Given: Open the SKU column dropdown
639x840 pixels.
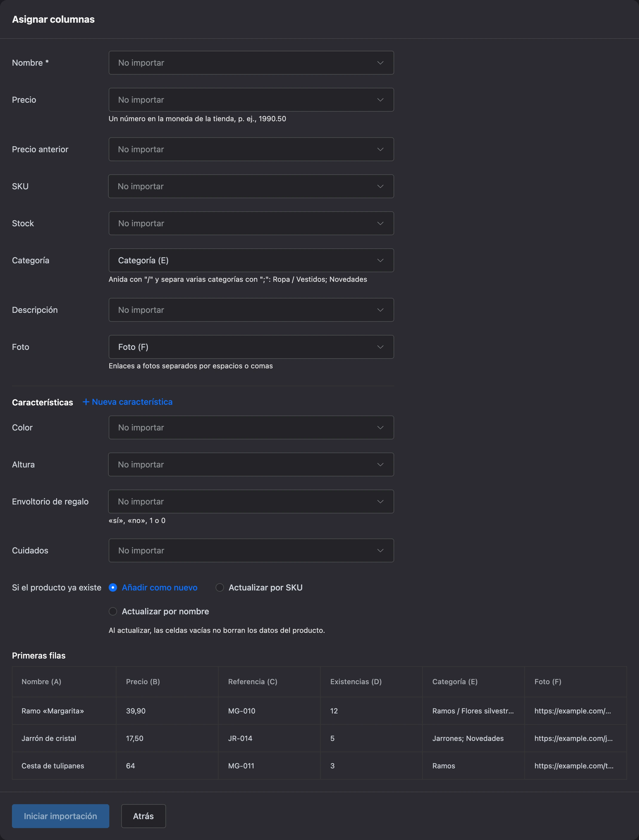Looking at the screenshot, I should tap(251, 186).
